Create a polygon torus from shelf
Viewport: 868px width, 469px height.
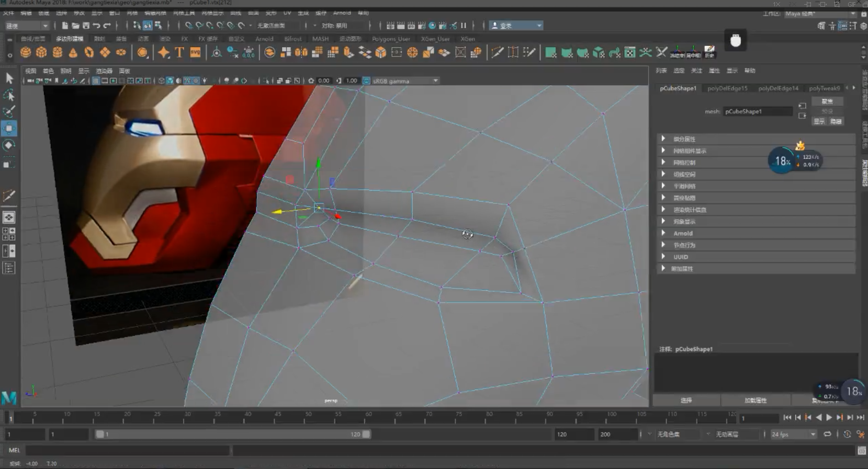[89, 52]
